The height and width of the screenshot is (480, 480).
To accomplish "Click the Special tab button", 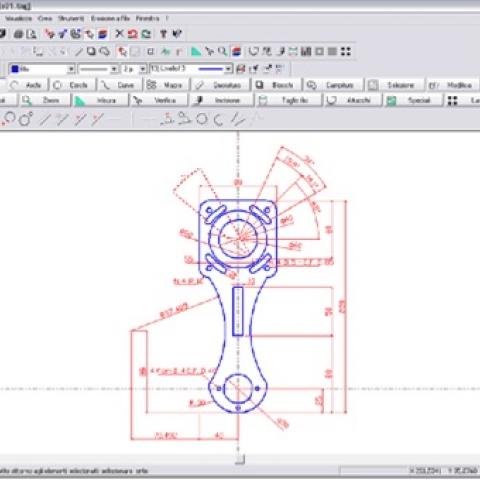I will (413, 100).
